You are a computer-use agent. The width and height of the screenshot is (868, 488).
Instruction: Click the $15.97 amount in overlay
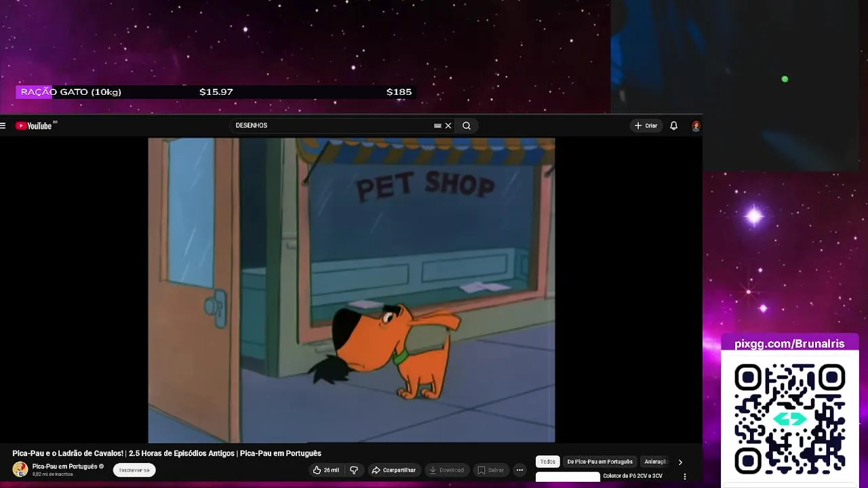coord(216,91)
